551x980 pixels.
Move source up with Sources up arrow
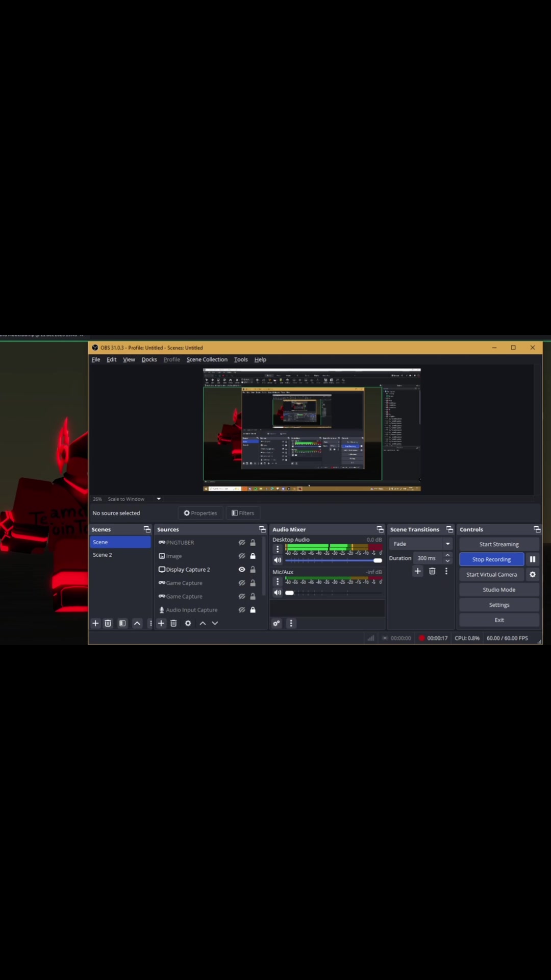(x=203, y=623)
